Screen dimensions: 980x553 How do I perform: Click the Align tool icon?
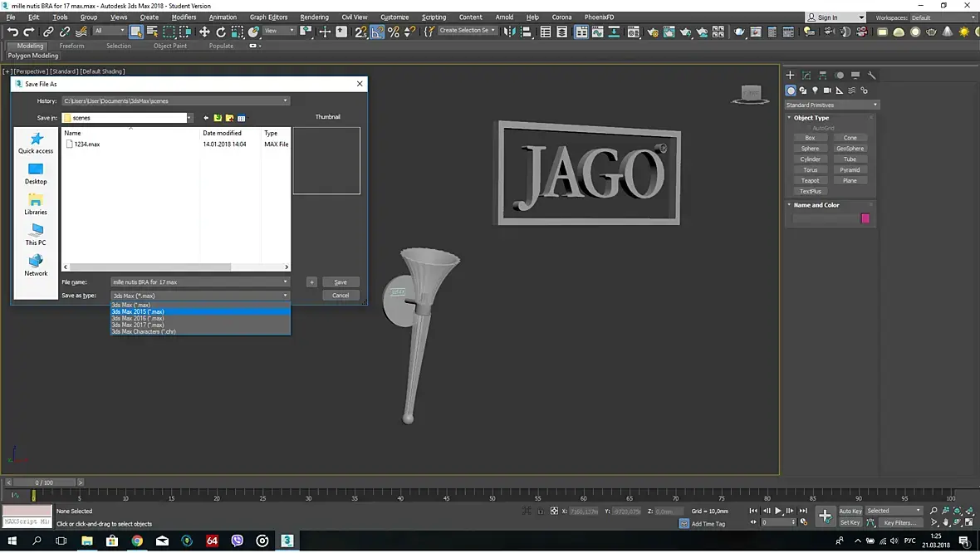click(527, 32)
